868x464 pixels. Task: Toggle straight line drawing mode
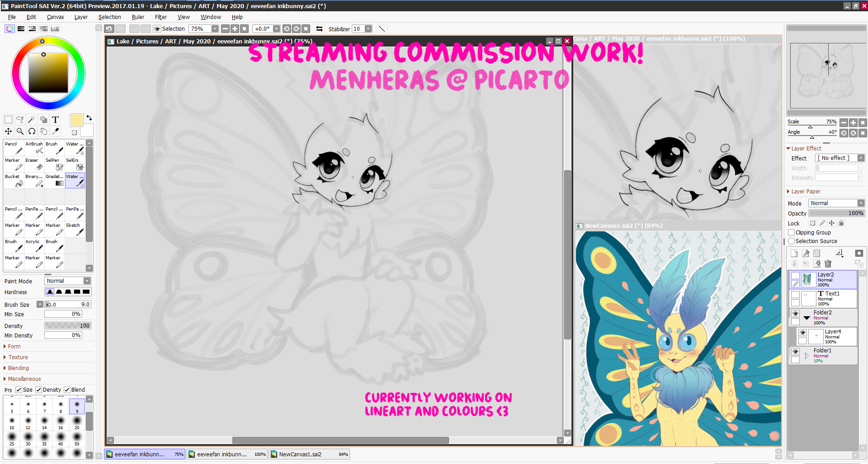point(382,29)
